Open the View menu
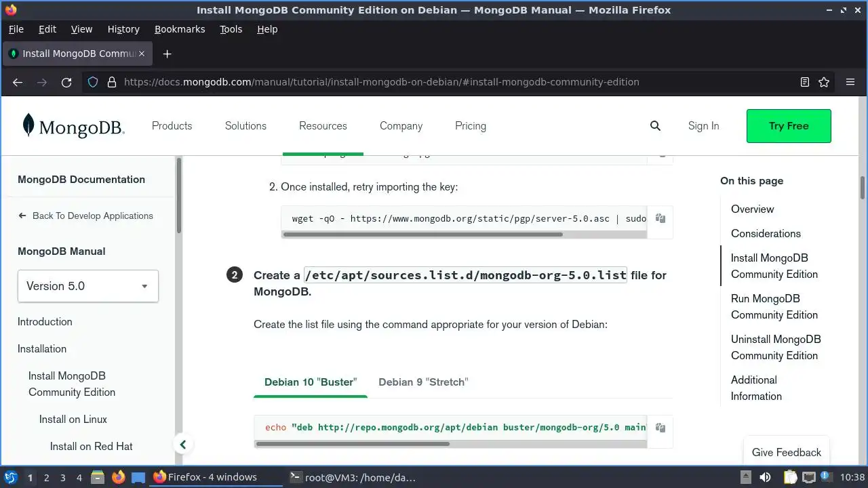This screenshot has width=868, height=488. (81, 29)
